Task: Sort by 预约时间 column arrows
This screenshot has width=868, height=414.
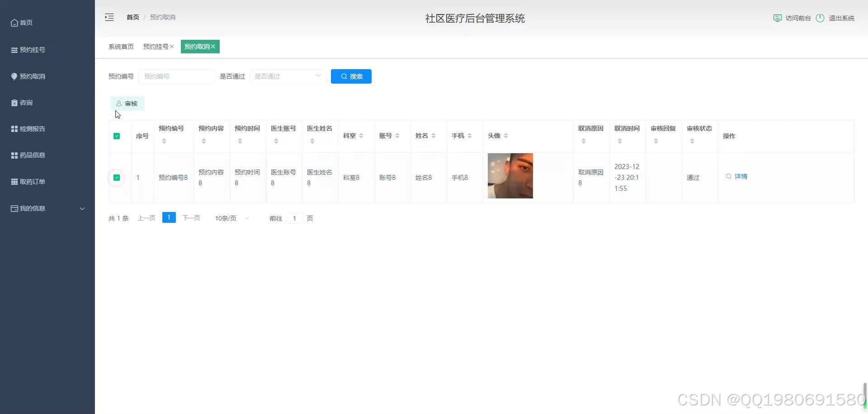Action: [x=240, y=141]
